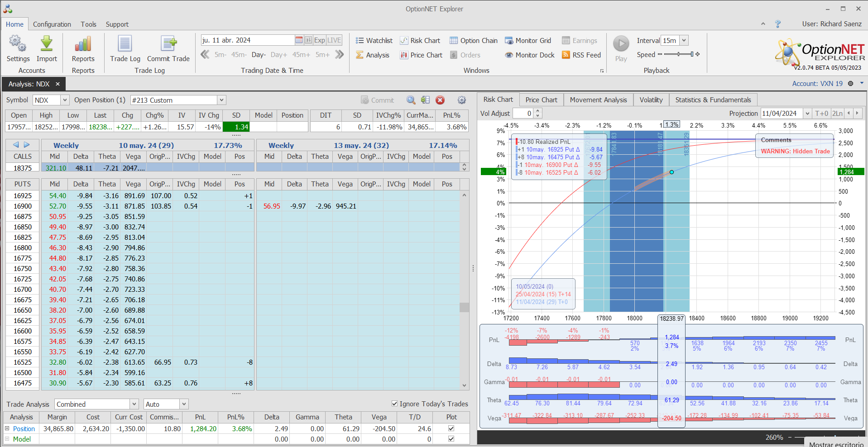
Task: Expand the Symbol NDX dropdown
Action: [65, 100]
